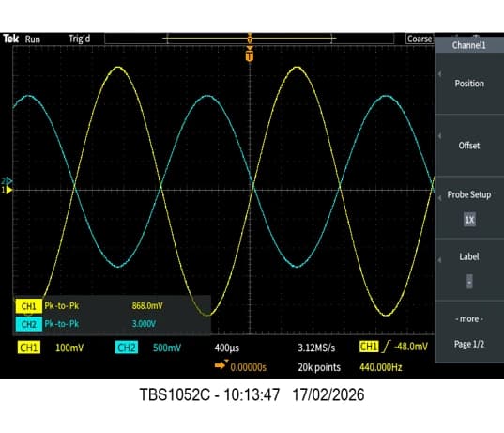Select the Offset side menu item
Viewport: 504px width, 433px height.
coord(469,146)
